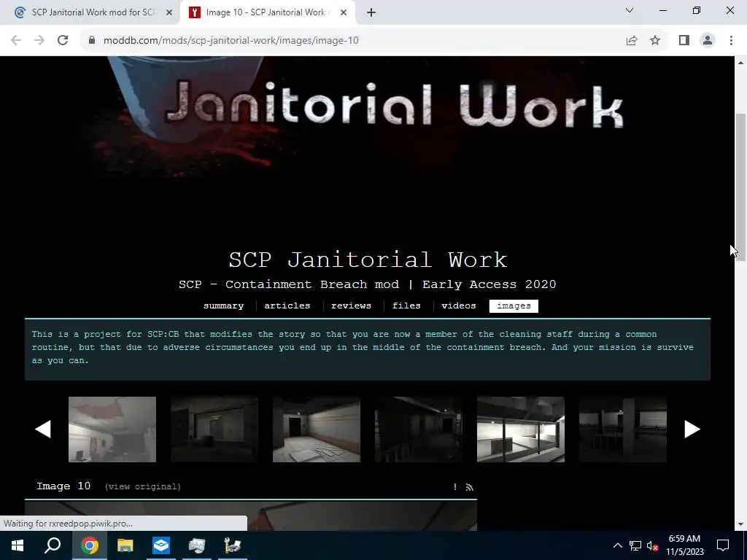Click the SCP Janitorial Work title link
The image size is (747, 560).
[368, 260]
